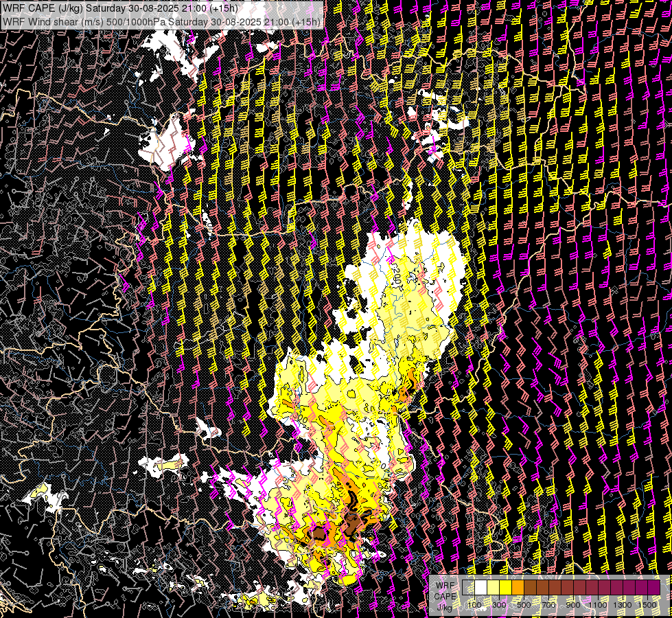Click the WRF CAPE (J/kg) title line
Viewport: 672px width, 618px height.
pyautogui.click(x=120, y=8)
